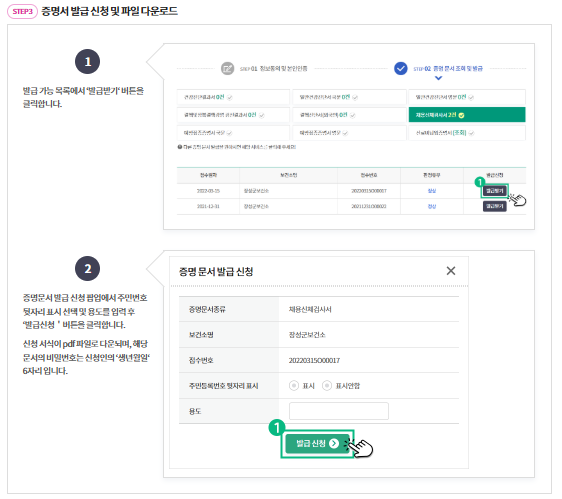Click the date cell 2022-03-15
This screenshot has width=562, height=499.
tap(208, 191)
